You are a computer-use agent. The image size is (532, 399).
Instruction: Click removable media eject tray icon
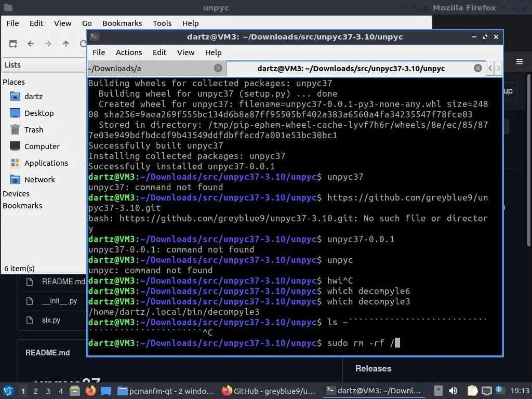click(x=438, y=391)
